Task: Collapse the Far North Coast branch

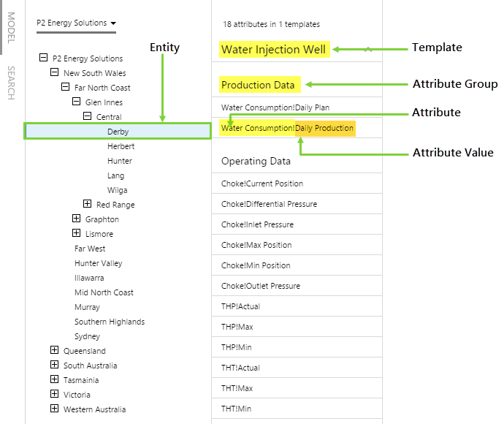Action: [x=65, y=88]
